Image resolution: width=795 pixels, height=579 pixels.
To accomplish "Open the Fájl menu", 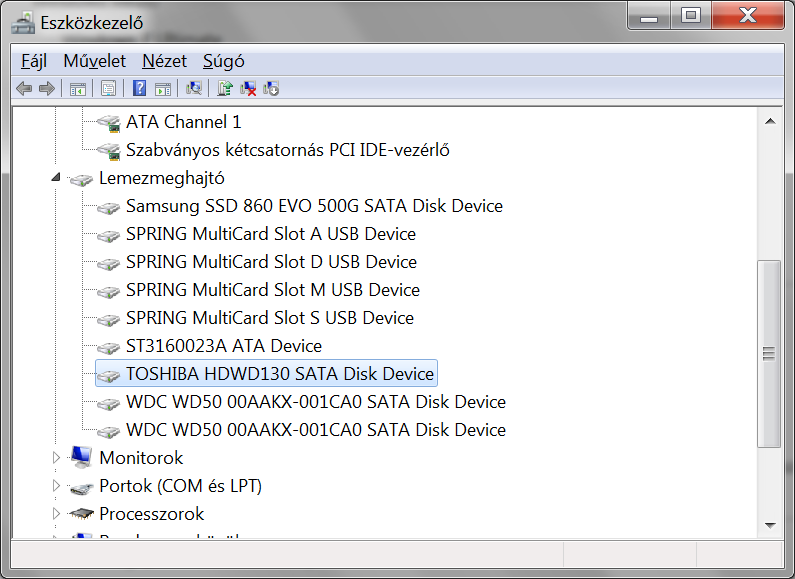I will [x=34, y=61].
